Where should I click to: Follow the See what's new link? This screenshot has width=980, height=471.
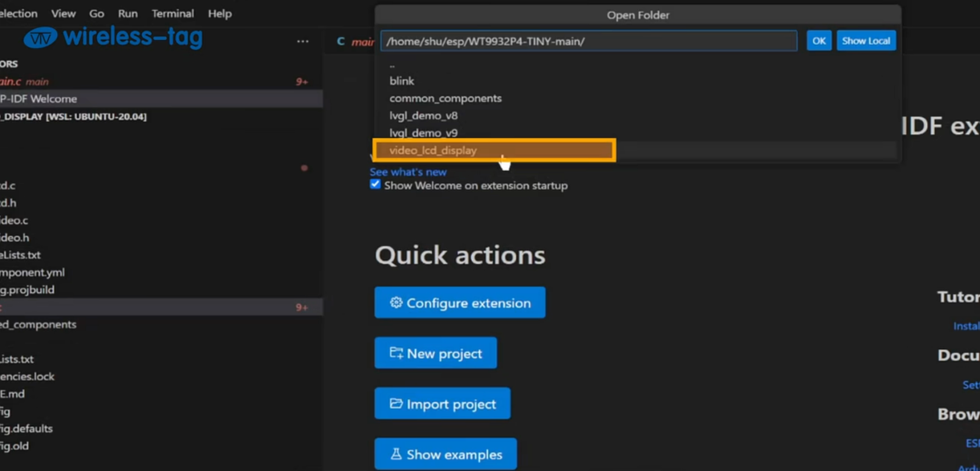point(408,172)
